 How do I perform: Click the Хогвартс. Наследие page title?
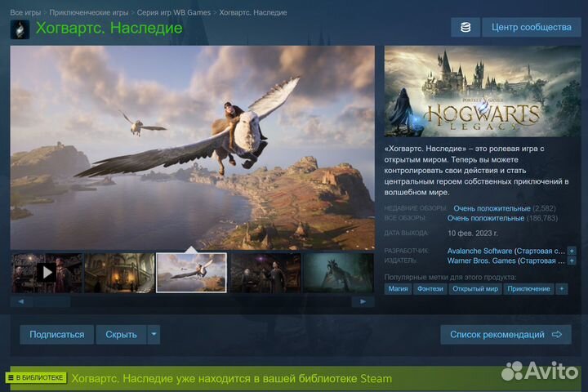pos(109,28)
